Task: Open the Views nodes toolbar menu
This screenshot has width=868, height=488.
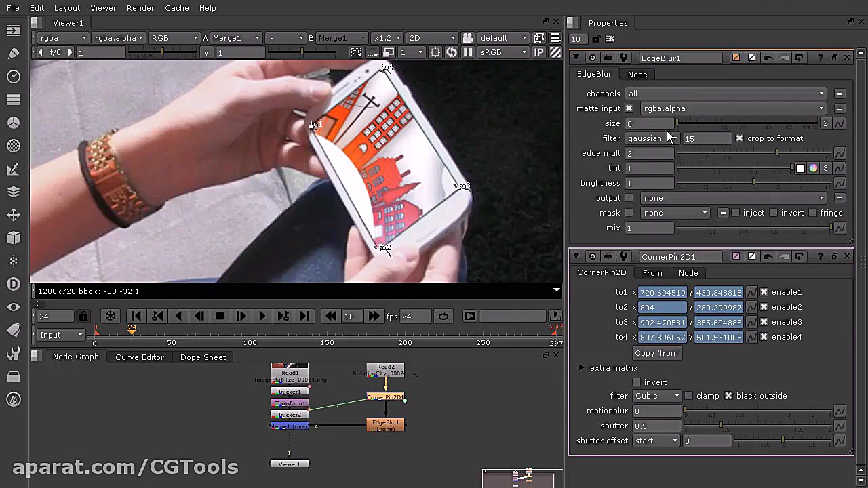Action: 14,307
